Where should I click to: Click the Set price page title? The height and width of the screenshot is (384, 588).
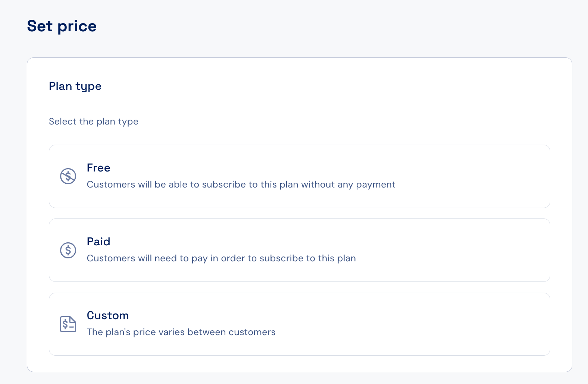(x=62, y=26)
